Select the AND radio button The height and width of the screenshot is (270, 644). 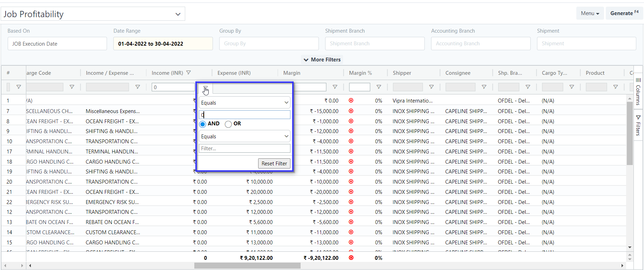pos(202,124)
